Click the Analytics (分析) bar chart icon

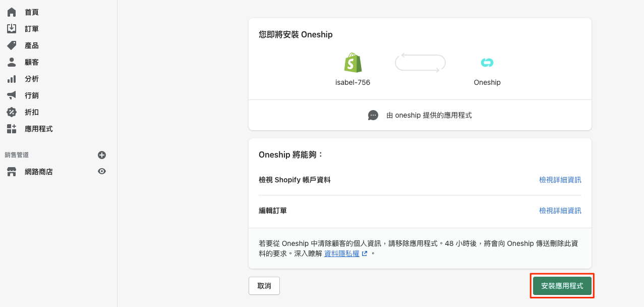click(12, 79)
